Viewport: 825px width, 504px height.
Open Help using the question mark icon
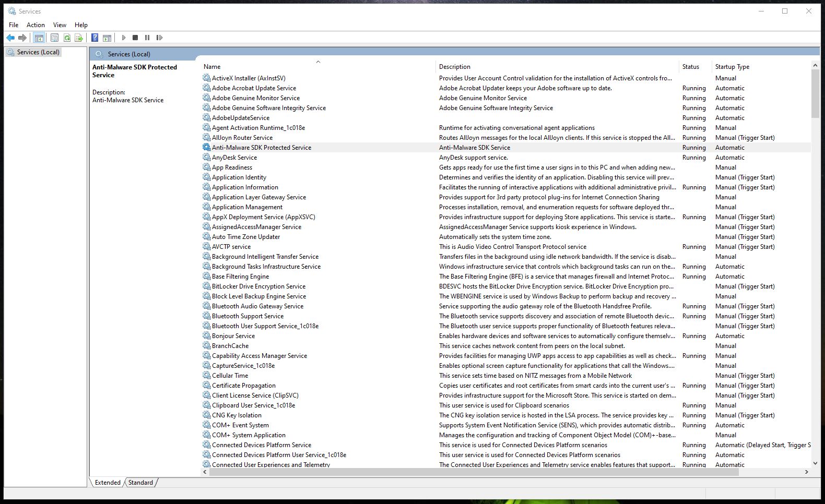(95, 38)
